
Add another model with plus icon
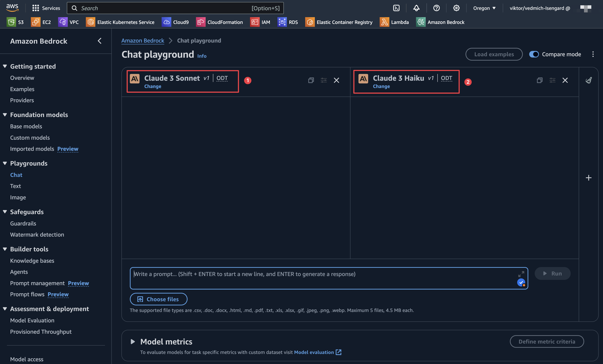[589, 178]
